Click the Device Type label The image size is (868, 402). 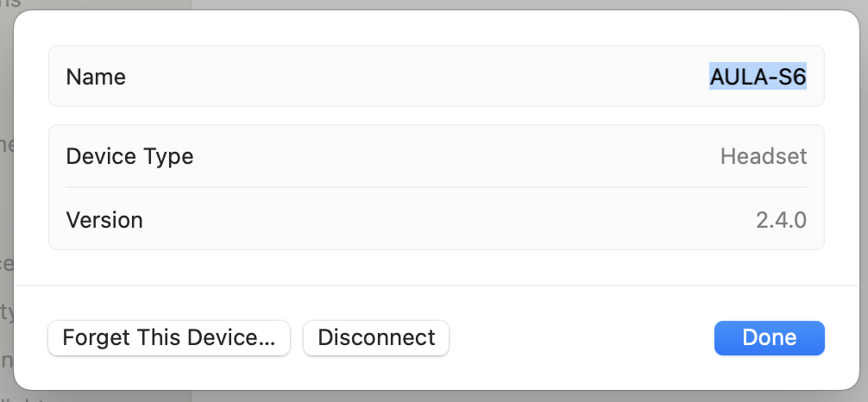tap(129, 156)
